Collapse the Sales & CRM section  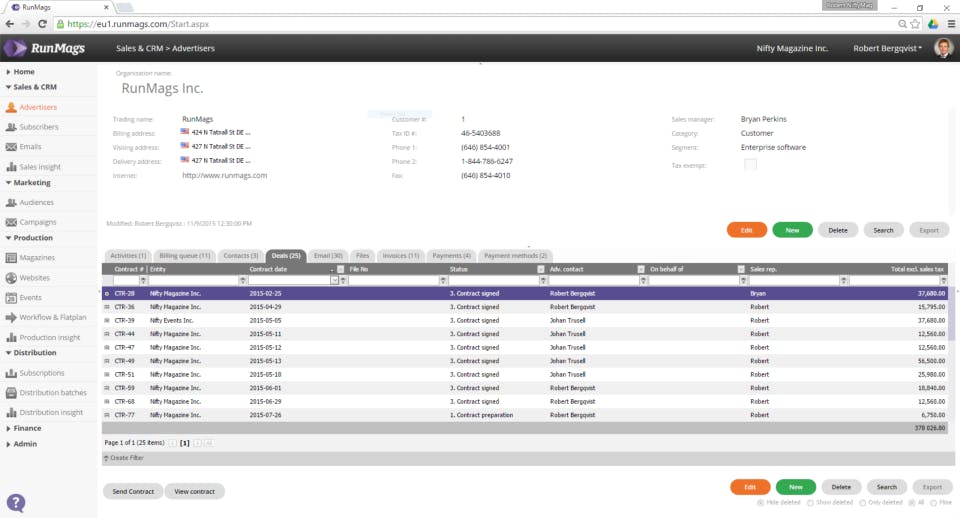pos(9,87)
